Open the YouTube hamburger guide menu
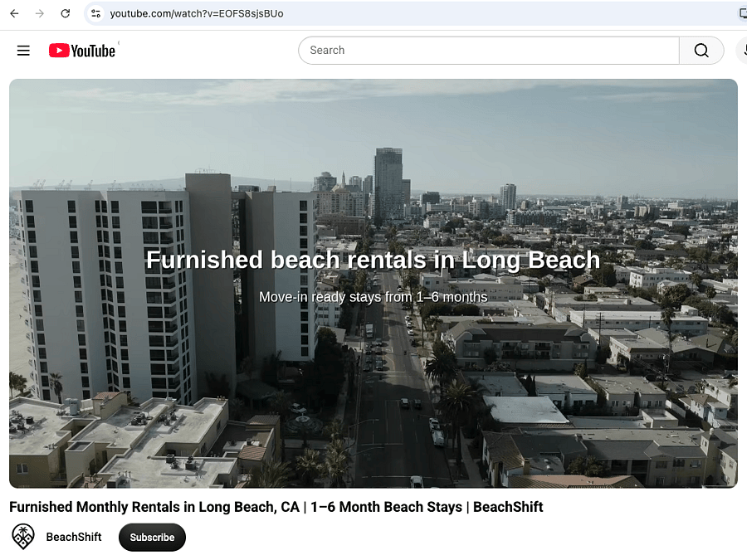Image resolution: width=747 pixels, height=560 pixels. 23,51
